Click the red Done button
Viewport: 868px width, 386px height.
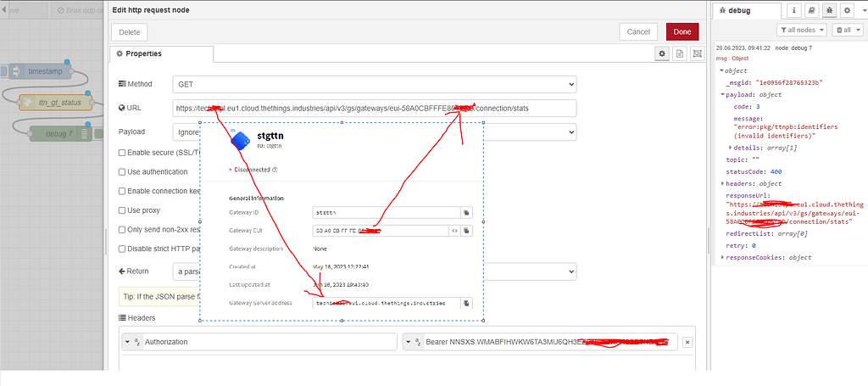pos(682,31)
